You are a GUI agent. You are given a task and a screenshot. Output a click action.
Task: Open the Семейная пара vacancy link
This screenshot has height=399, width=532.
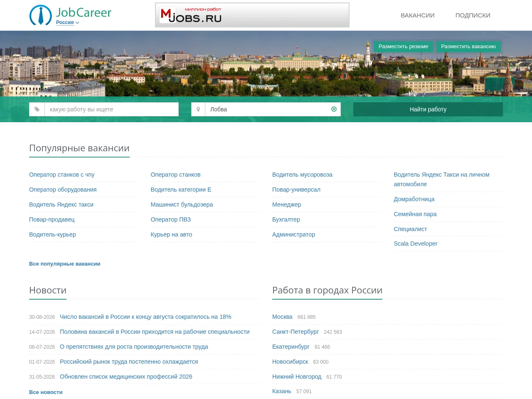coord(415,214)
